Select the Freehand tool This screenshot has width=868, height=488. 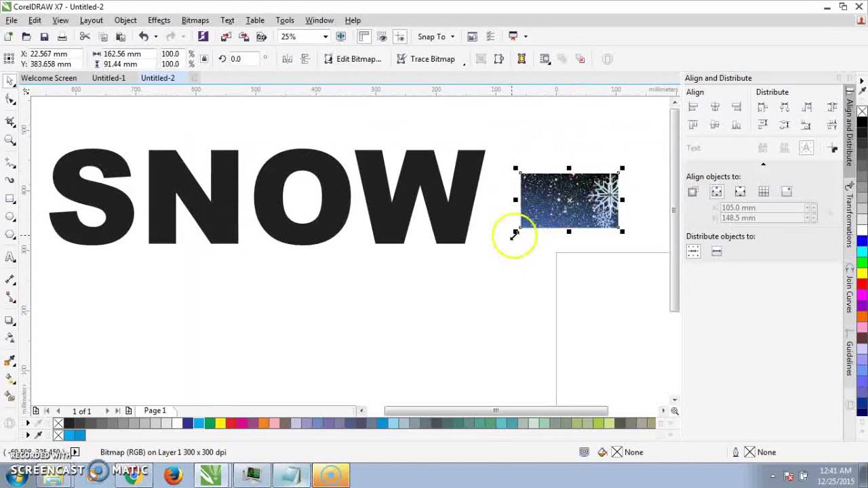point(9,163)
